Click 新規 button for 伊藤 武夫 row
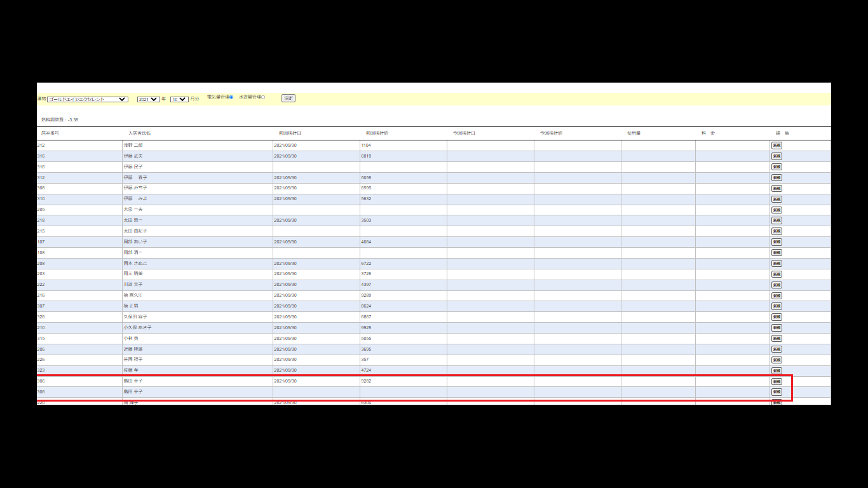The height and width of the screenshot is (488, 868). (x=776, y=156)
